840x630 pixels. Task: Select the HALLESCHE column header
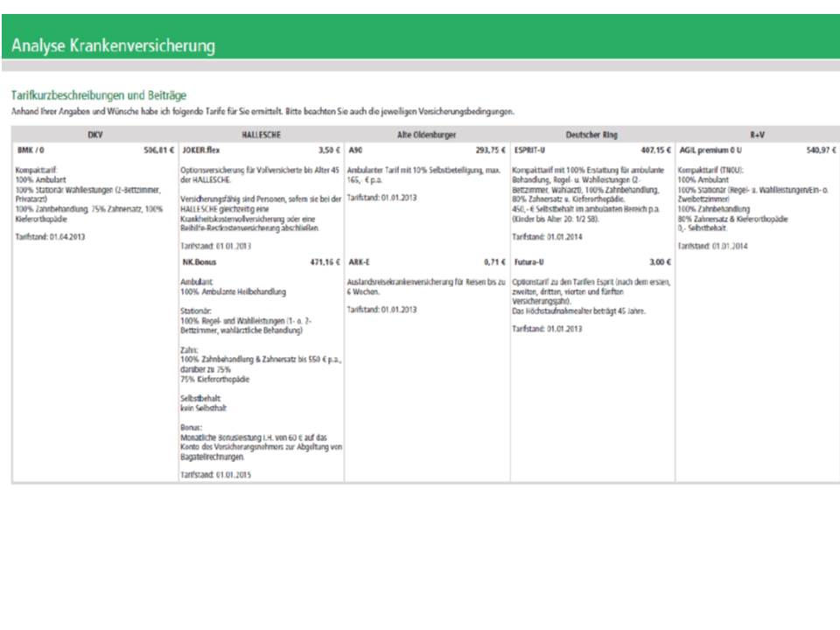tap(261, 135)
